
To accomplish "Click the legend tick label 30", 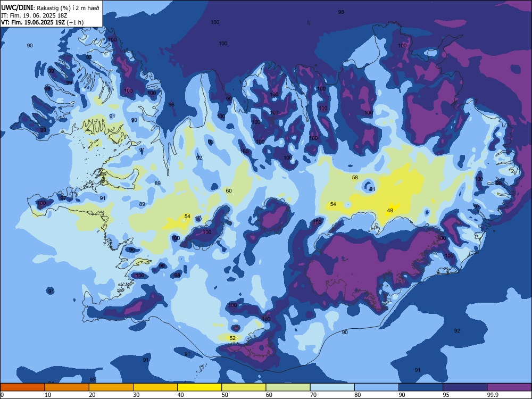I will (136, 395).
